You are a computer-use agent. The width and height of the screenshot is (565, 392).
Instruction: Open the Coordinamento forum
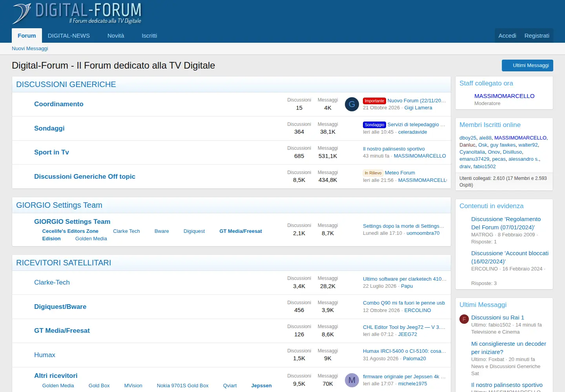59,104
